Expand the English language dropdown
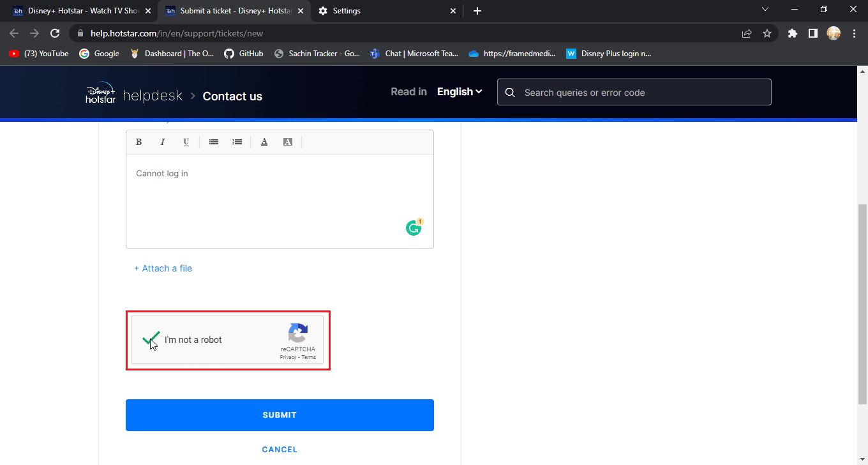Screen dimensions: 868x465 460,92
